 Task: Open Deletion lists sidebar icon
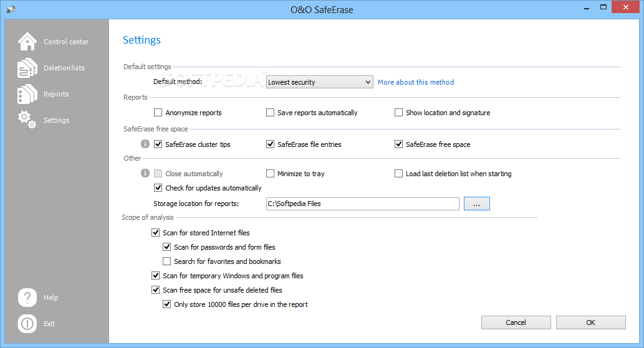27,68
